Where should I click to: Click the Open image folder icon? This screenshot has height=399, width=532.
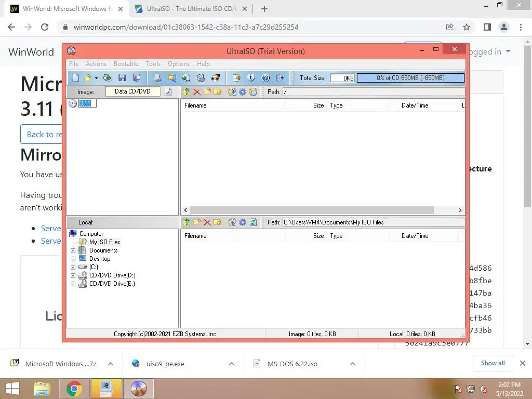click(87, 78)
